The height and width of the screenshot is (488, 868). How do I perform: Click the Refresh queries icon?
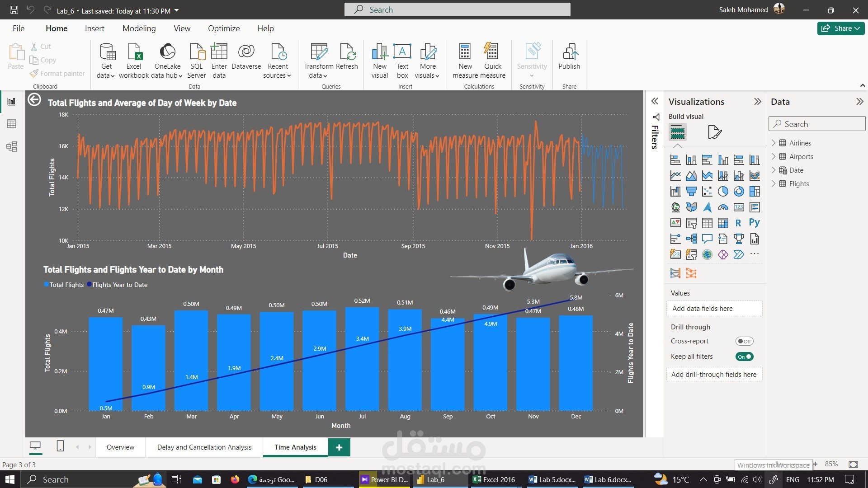[347, 52]
